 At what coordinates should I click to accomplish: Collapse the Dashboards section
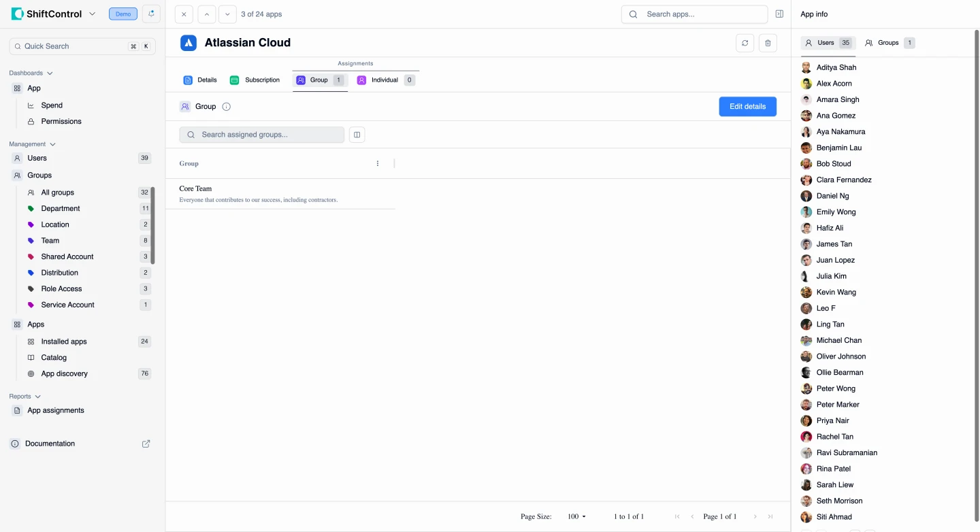tap(31, 73)
